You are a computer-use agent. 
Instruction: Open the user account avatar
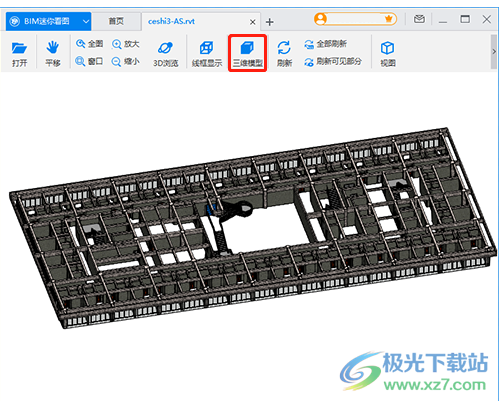pos(320,19)
